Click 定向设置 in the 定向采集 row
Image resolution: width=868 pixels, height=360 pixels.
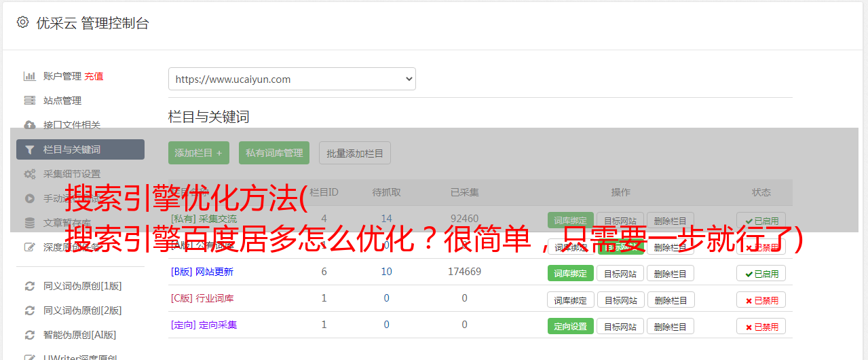tap(571, 326)
